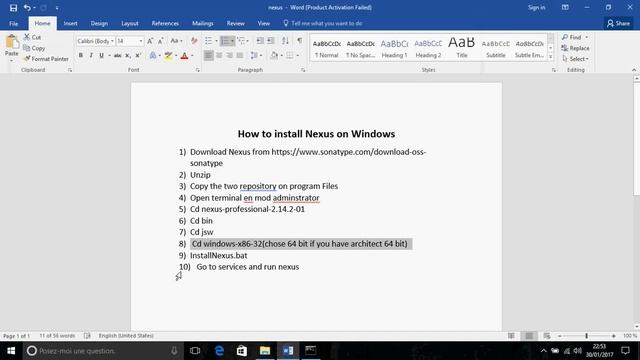This screenshot has height=360, width=640.
Task: Open the File tab
Action: pyautogui.click(x=13, y=24)
